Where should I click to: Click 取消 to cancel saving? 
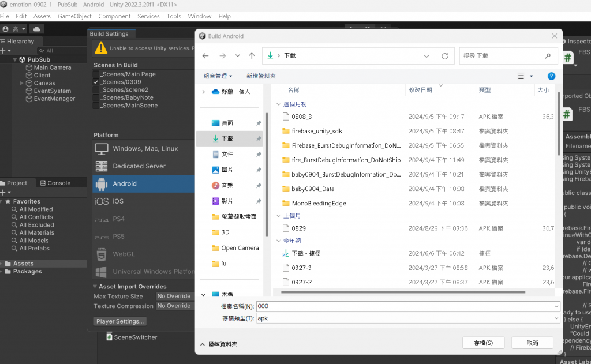[x=532, y=343]
